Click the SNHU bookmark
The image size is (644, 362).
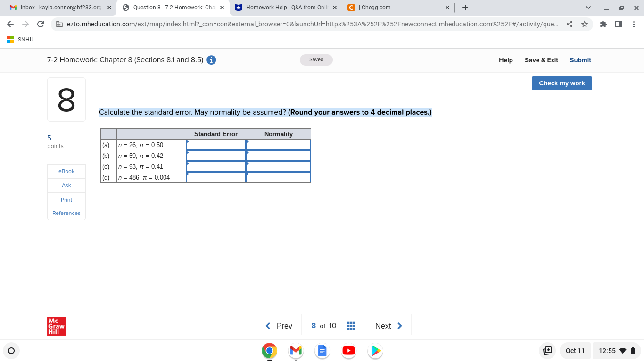19,39
